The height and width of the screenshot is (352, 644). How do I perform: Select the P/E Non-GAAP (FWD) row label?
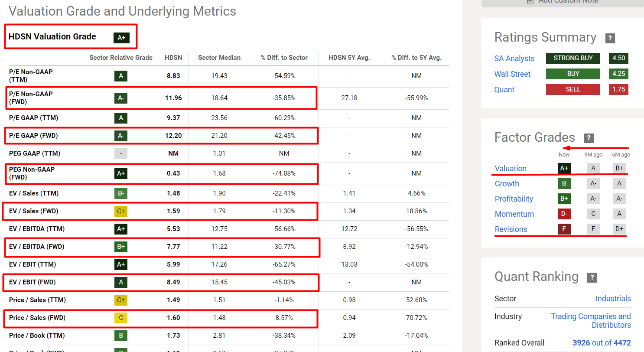(x=31, y=98)
